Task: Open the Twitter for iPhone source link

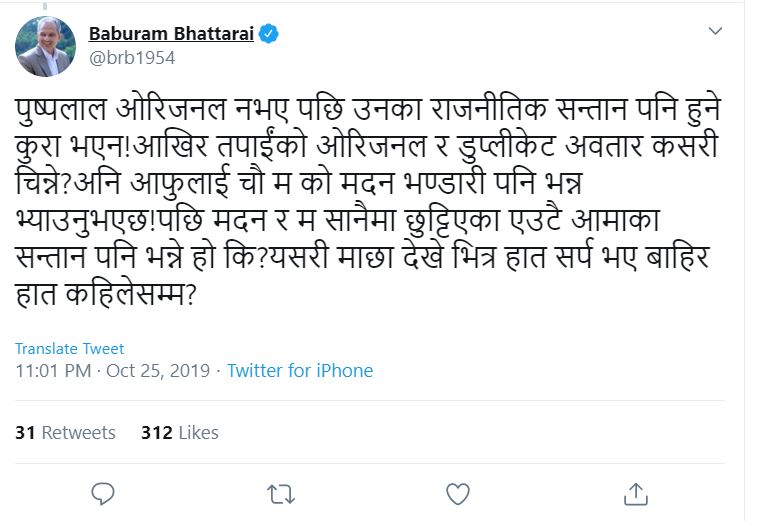Action: (x=300, y=371)
